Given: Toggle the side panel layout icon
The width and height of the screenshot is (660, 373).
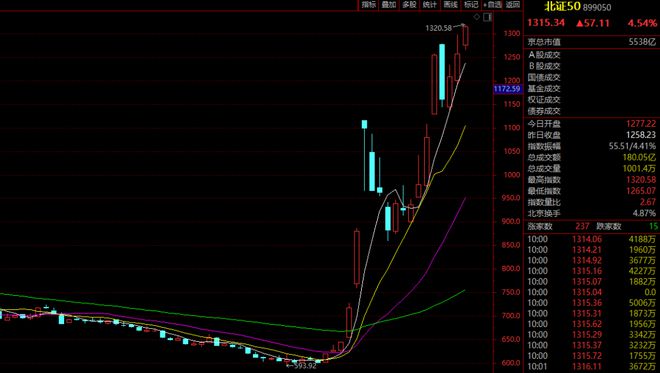Looking at the screenshot, I should pos(487,17).
